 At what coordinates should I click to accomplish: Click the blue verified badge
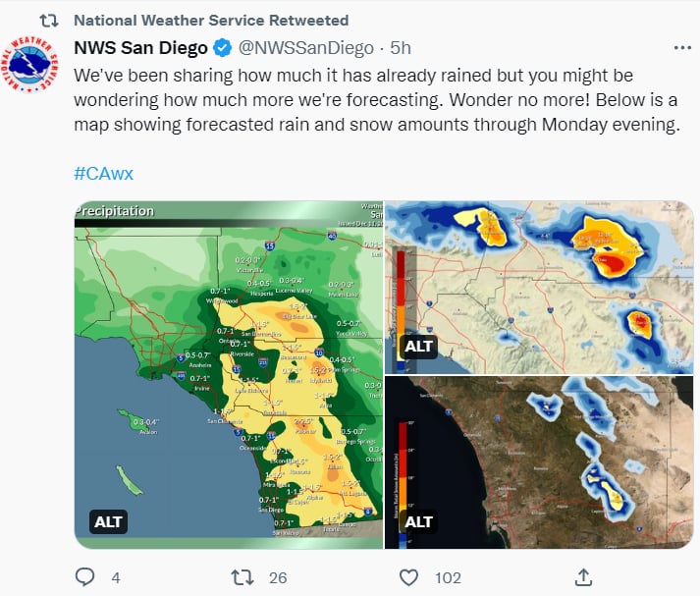(x=223, y=47)
